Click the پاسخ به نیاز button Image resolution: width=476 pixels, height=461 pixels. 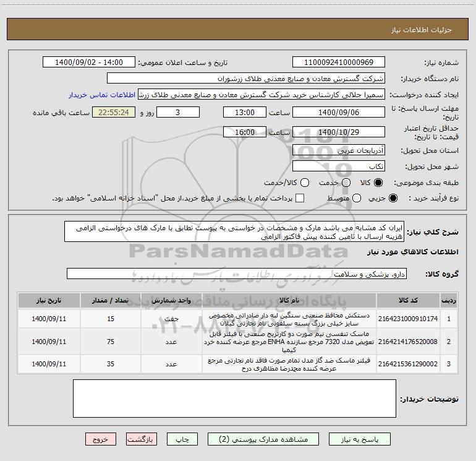pos(359,439)
